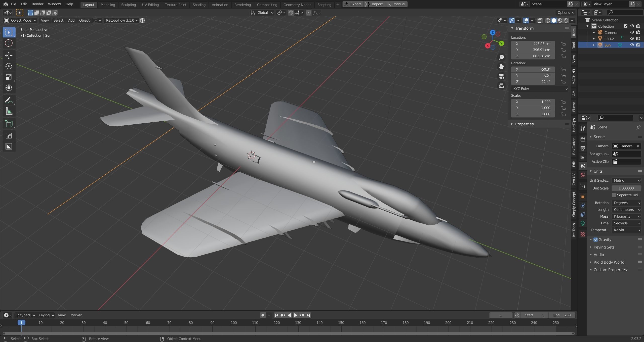Select the Cursor tool in toolbar
This screenshot has height=342, width=644.
(x=9, y=43)
